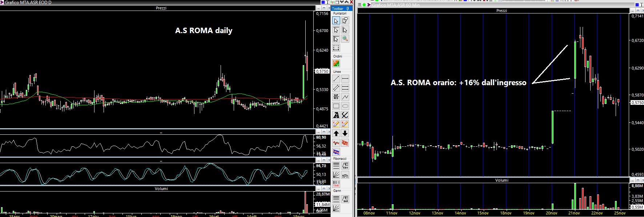Click Grafico MTA.ASR 60 Min window title
Image resolution: width=644 pixels, height=217 pixels.
pos(396,5)
